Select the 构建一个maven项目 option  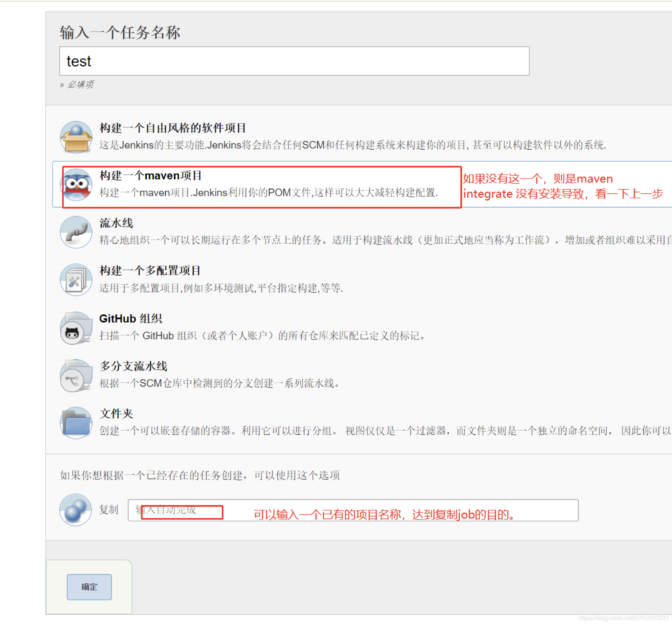tap(151, 176)
